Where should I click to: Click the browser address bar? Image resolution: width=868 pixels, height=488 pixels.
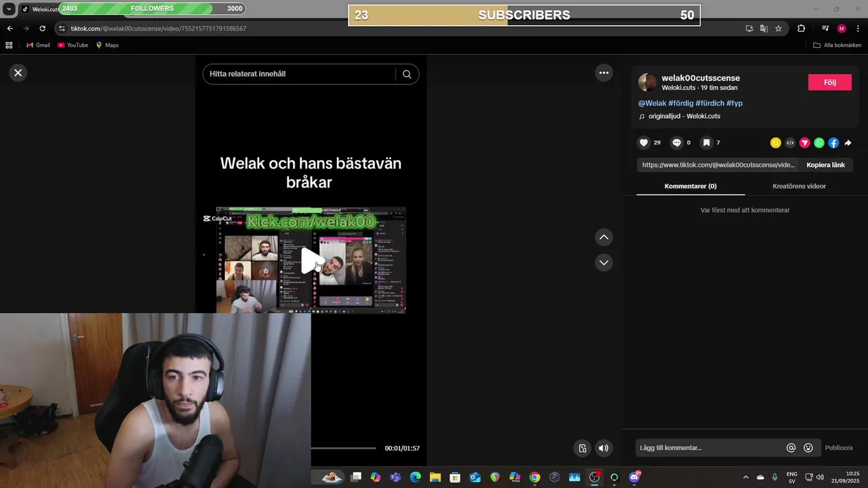tap(400, 28)
